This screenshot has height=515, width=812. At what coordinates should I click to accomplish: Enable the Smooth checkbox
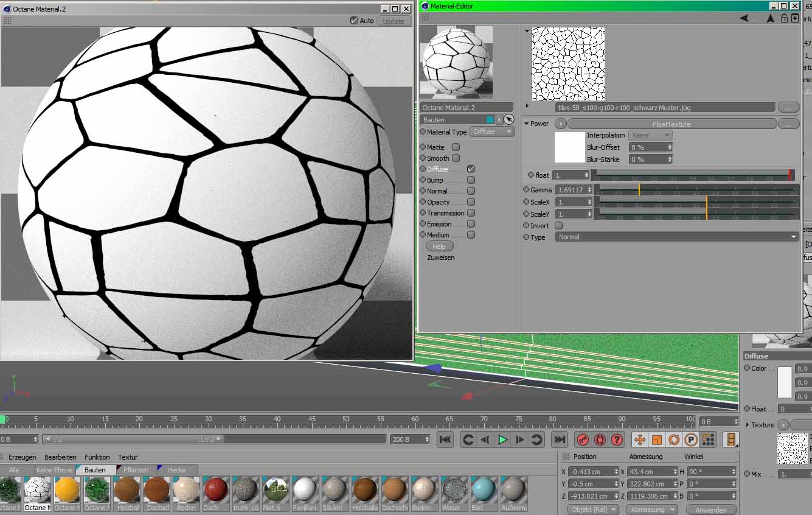tap(456, 158)
